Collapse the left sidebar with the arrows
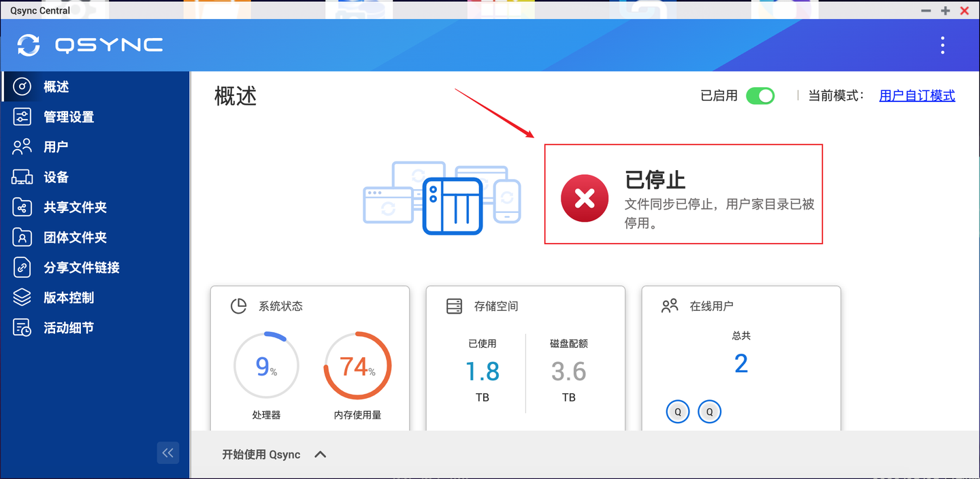 (x=167, y=452)
